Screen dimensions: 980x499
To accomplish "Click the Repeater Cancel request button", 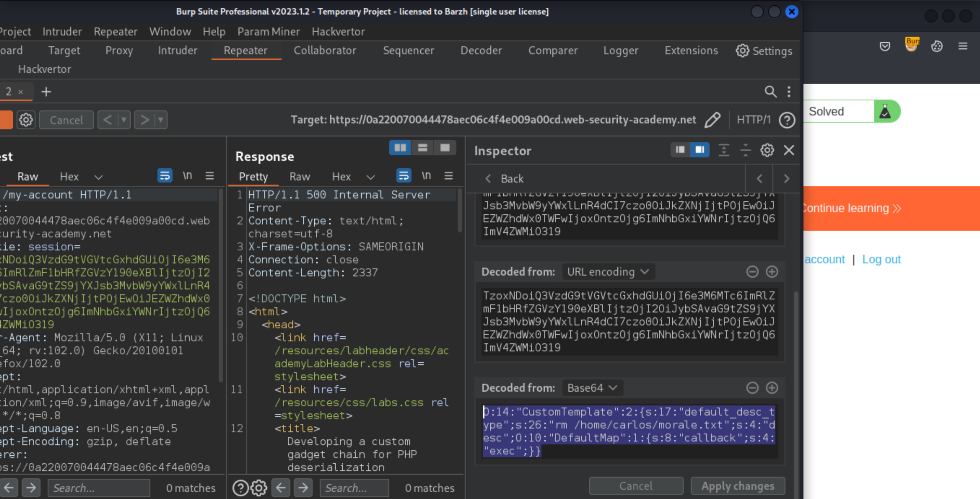I will pyautogui.click(x=66, y=120).
